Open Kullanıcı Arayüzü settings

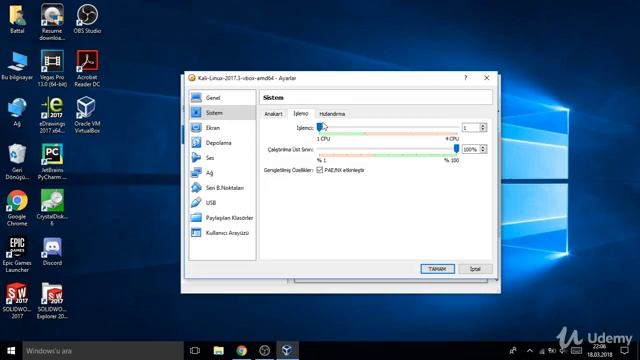(222, 233)
